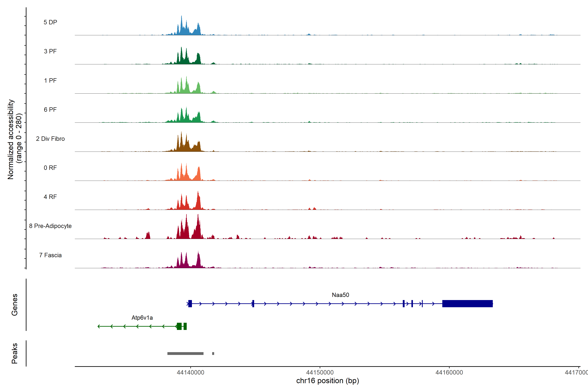Click the wide gray peak bar
Screen dimensions: 588x392
pyautogui.click(x=185, y=353)
